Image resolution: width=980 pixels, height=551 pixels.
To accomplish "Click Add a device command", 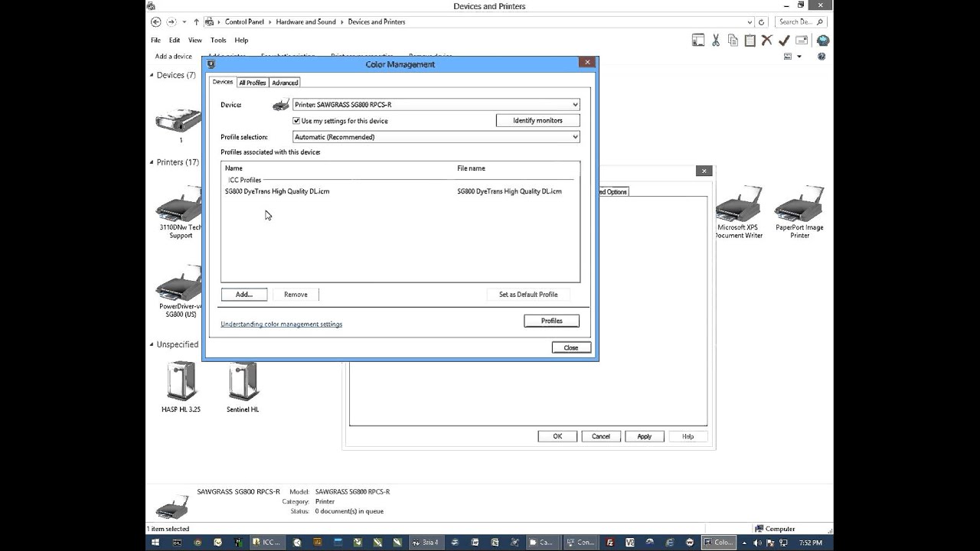I will pyautogui.click(x=174, y=57).
